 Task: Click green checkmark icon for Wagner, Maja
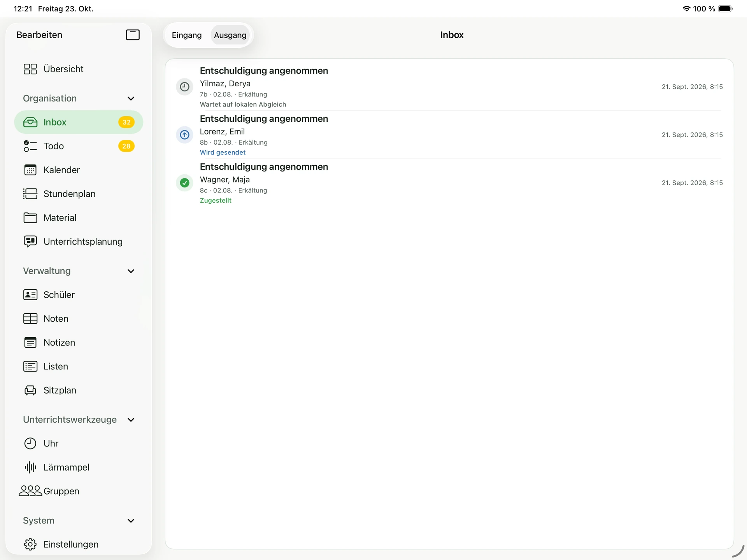(185, 183)
